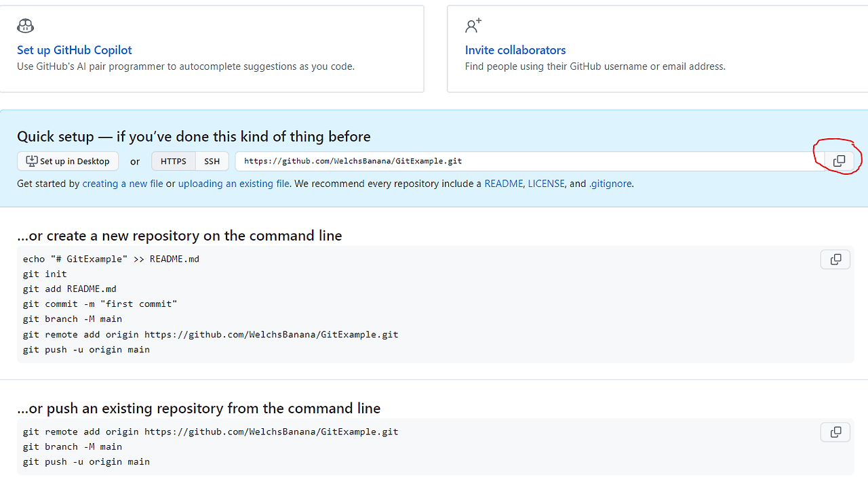868x479 pixels.
Task: Click "...or push an existing repository" heading
Action: pos(199,409)
